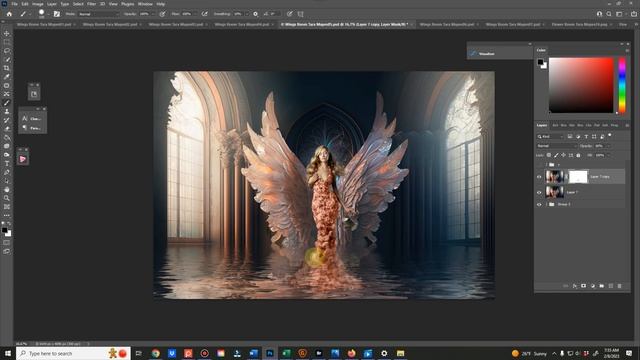Hide the Group 1 layer group

[539, 204]
